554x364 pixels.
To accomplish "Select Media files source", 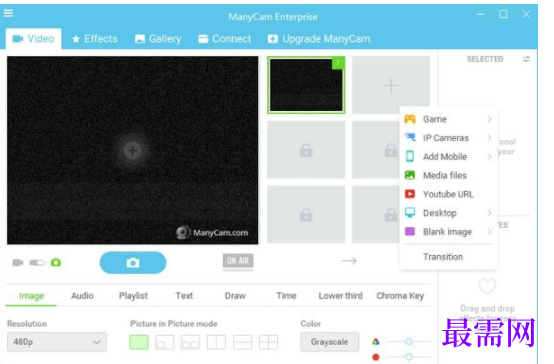I will click(448, 175).
